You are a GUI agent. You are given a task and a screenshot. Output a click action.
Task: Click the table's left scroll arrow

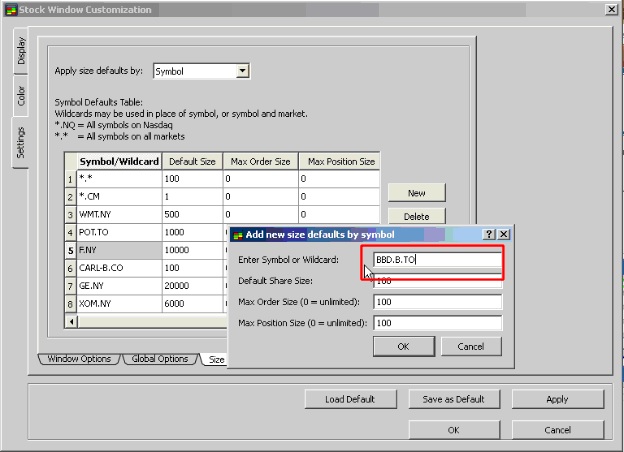click(x=70, y=321)
